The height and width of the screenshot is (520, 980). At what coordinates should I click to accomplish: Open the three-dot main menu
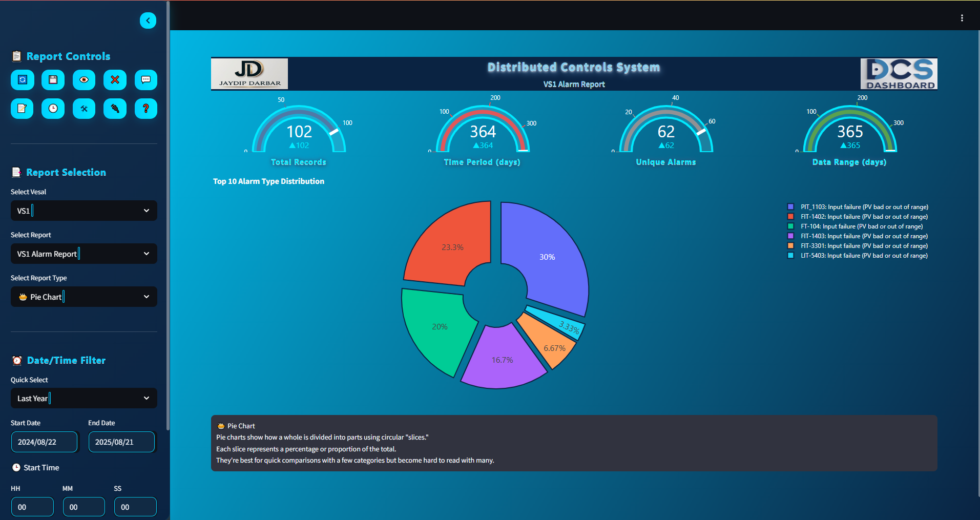[x=962, y=18]
